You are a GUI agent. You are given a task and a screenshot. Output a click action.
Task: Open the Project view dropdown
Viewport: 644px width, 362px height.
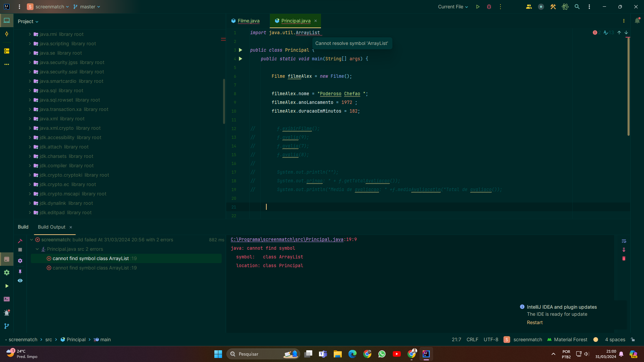pyautogui.click(x=28, y=21)
